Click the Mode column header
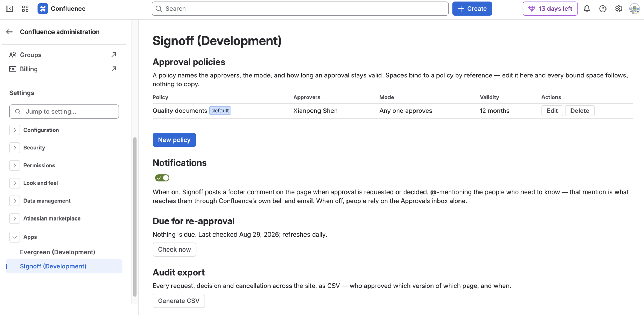Viewport: 644px width, 315px height. (x=387, y=97)
